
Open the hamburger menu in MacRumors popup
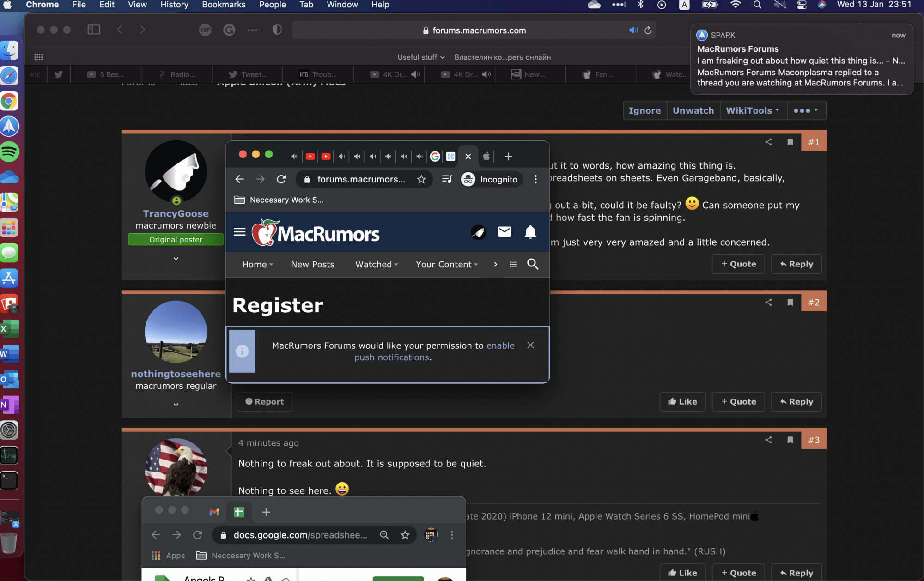point(239,232)
